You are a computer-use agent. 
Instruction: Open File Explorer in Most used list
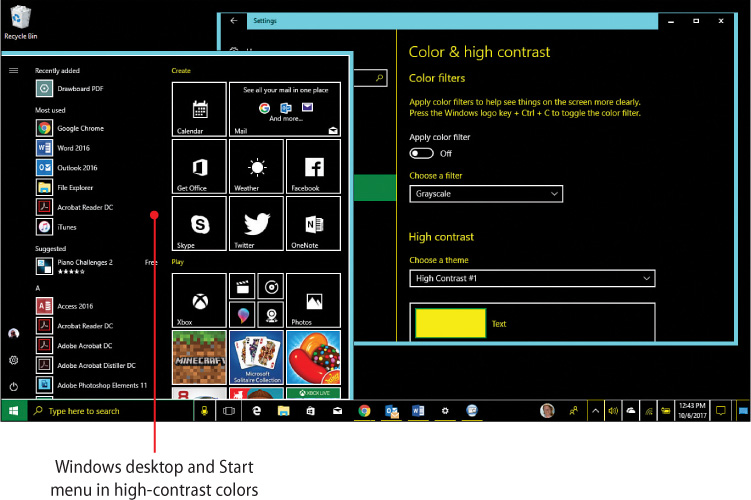pos(65,188)
